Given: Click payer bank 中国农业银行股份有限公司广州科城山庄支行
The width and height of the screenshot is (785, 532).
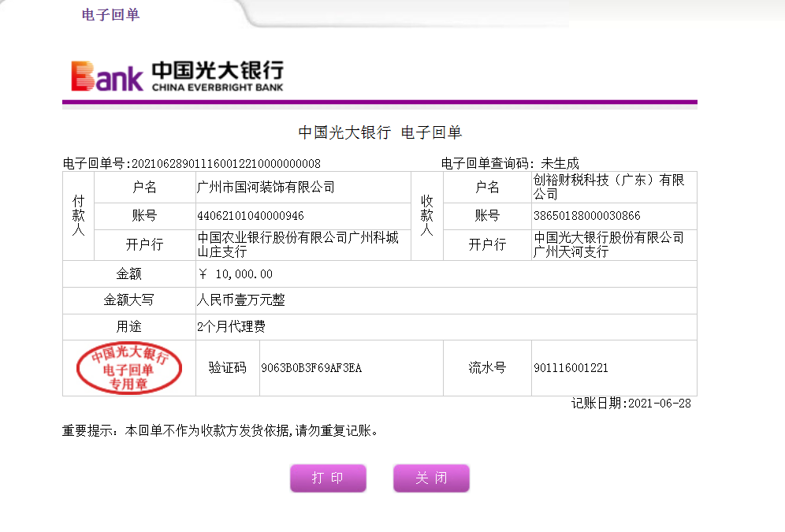Looking at the screenshot, I should [x=298, y=244].
